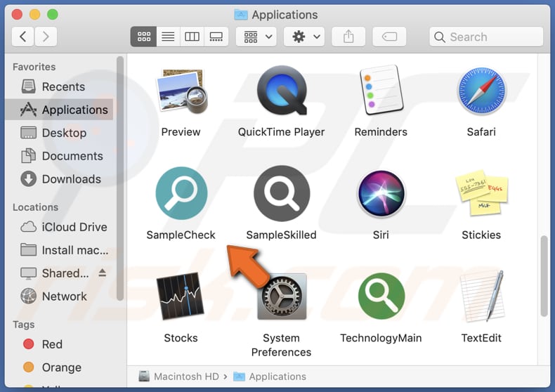This screenshot has width=555, height=392.
Task: Launch the QuickTime Player icon
Action: point(281,91)
